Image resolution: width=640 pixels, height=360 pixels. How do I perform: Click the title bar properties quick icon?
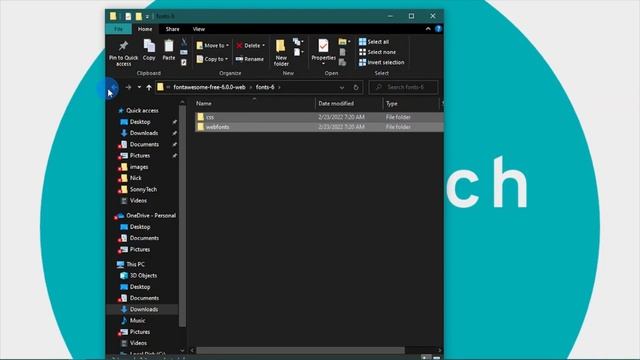[x=128, y=16]
